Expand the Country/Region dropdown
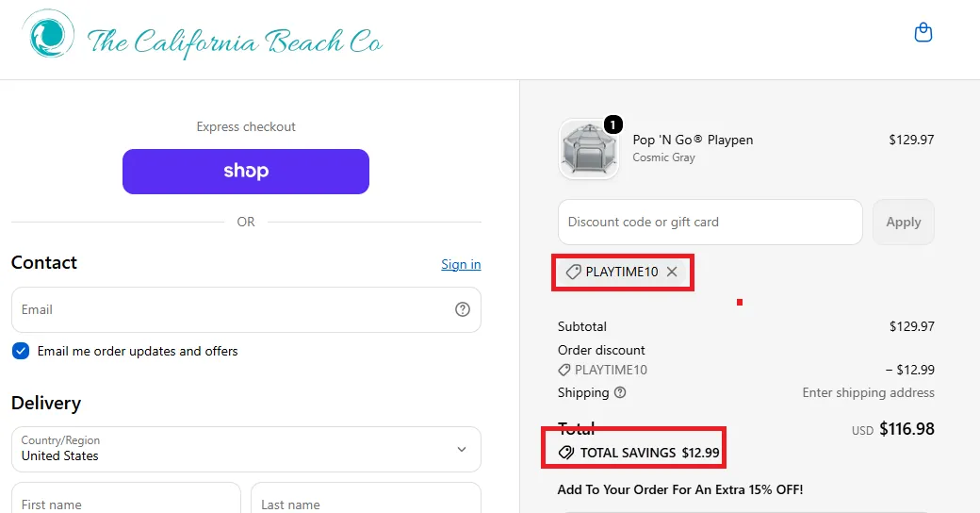Image resolution: width=980 pixels, height=513 pixels. click(246, 449)
